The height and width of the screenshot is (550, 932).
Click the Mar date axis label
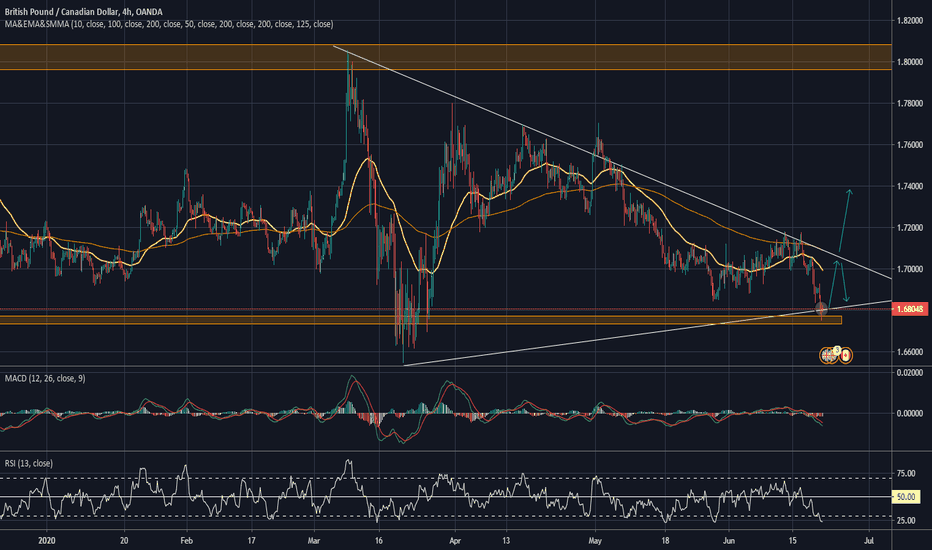(x=314, y=540)
